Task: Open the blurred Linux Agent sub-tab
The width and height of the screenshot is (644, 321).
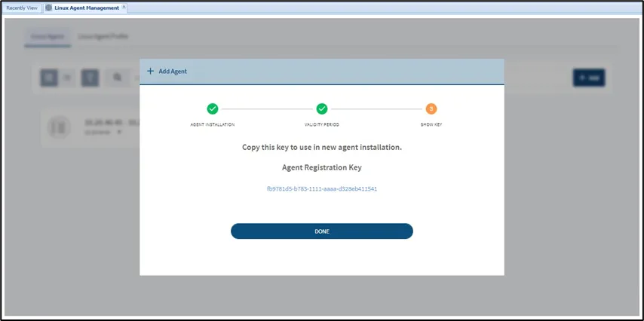Action: (x=48, y=36)
